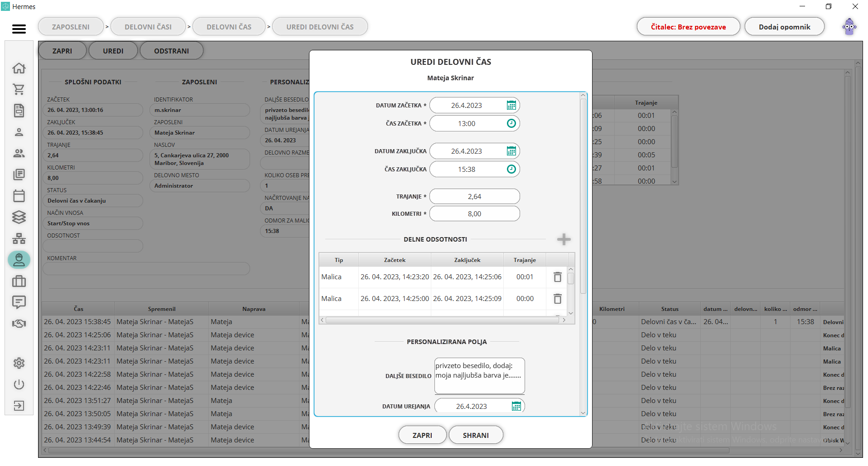Click the Trajanje field with 2,64
Viewport: 868px width, 466px height.
tap(474, 196)
